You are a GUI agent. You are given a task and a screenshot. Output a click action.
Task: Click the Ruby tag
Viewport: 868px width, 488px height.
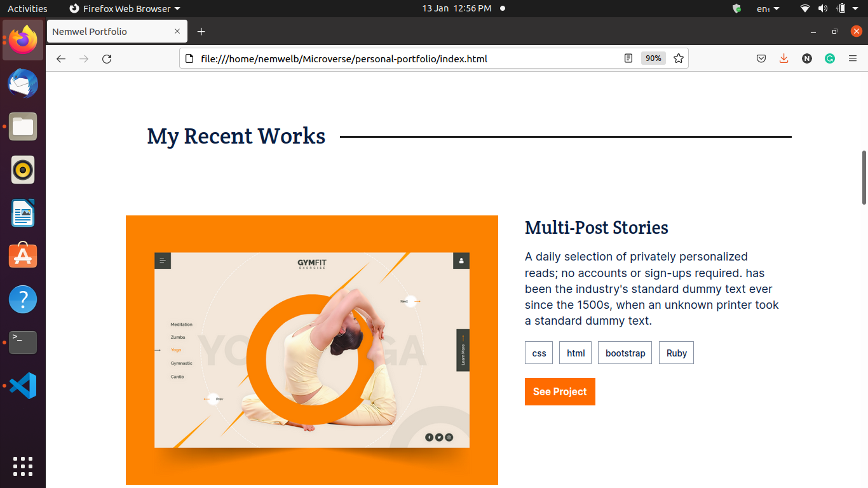(x=676, y=353)
